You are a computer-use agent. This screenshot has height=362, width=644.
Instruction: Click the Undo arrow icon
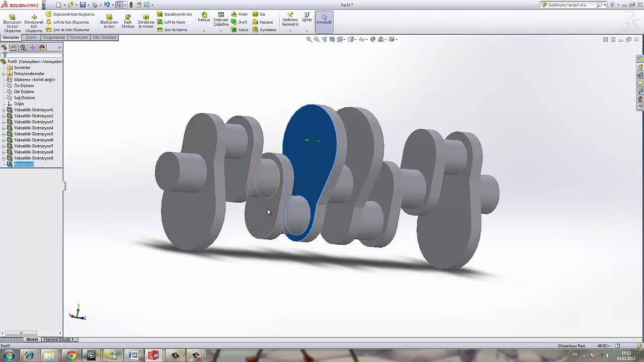pos(106,5)
